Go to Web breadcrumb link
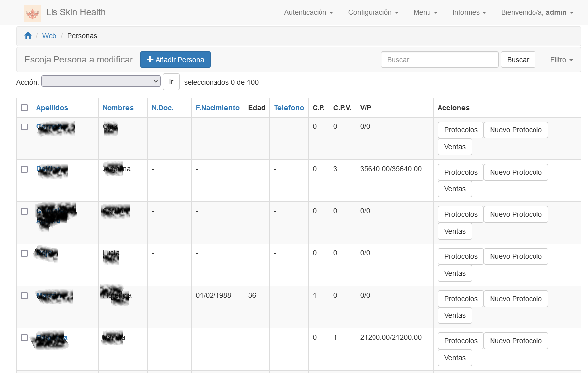This screenshot has height=373, width=588. (x=49, y=36)
